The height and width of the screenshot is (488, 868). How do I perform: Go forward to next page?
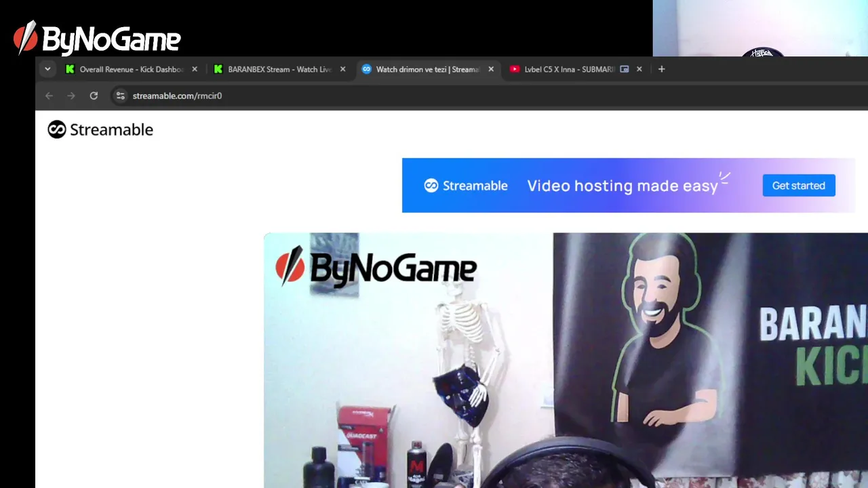point(71,96)
